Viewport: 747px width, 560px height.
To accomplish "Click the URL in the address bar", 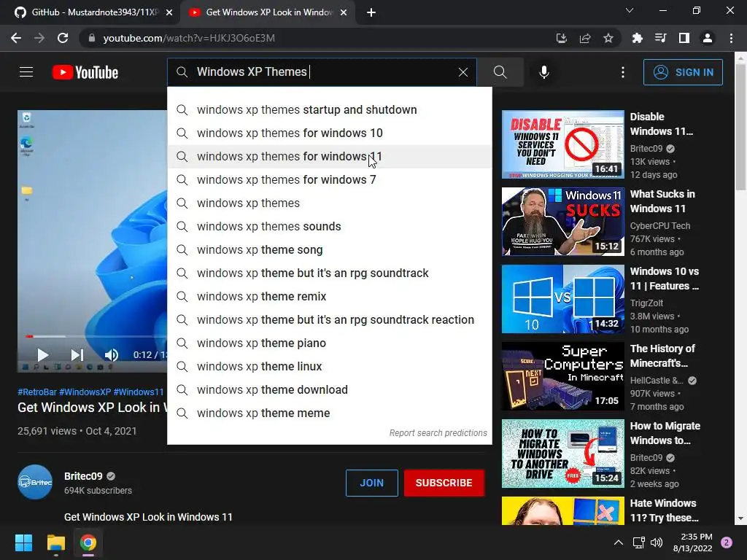I will (189, 38).
